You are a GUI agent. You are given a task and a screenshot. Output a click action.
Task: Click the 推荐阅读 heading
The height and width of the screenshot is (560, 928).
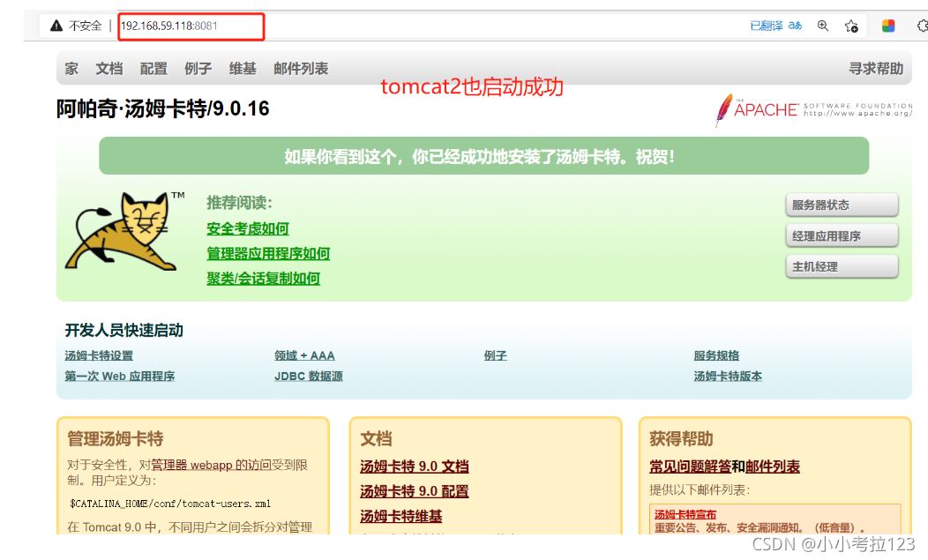coord(240,203)
